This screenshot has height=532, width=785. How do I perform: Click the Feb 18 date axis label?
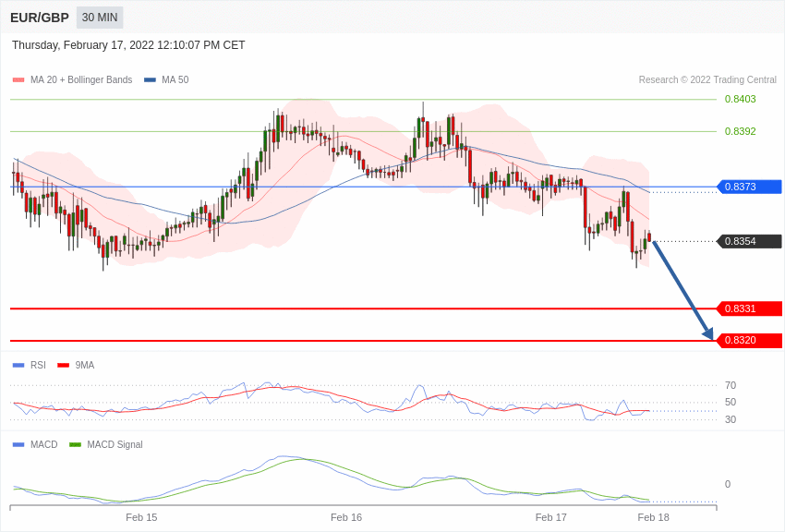tap(653, 517)
